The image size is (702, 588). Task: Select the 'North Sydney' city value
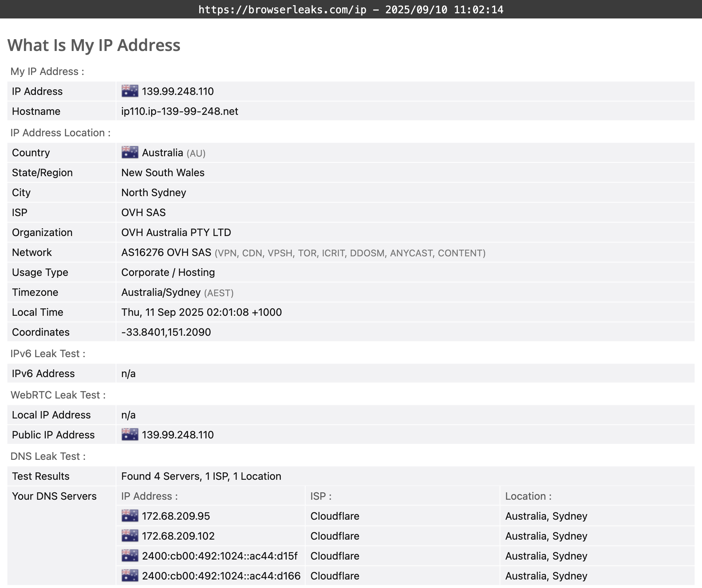click(x=154, y=192)
